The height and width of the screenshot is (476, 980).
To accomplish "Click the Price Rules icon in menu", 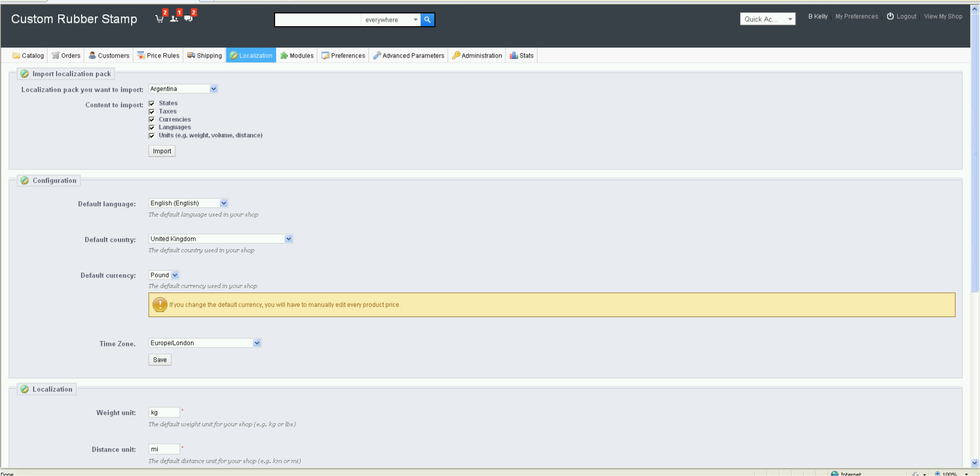I will tap(141, 55).
